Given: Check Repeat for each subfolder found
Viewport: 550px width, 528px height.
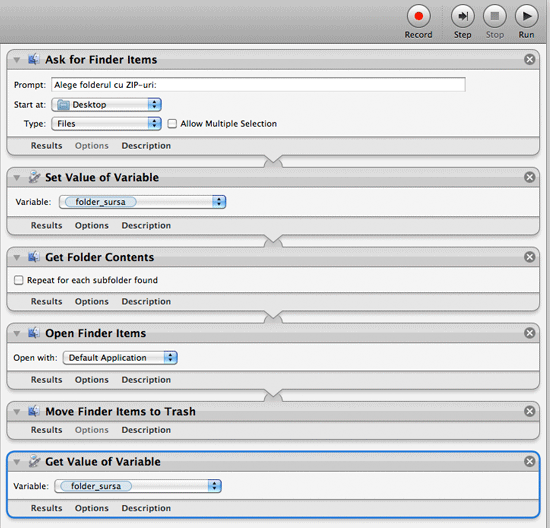Looking at the screenshot, I should (18, 280).
